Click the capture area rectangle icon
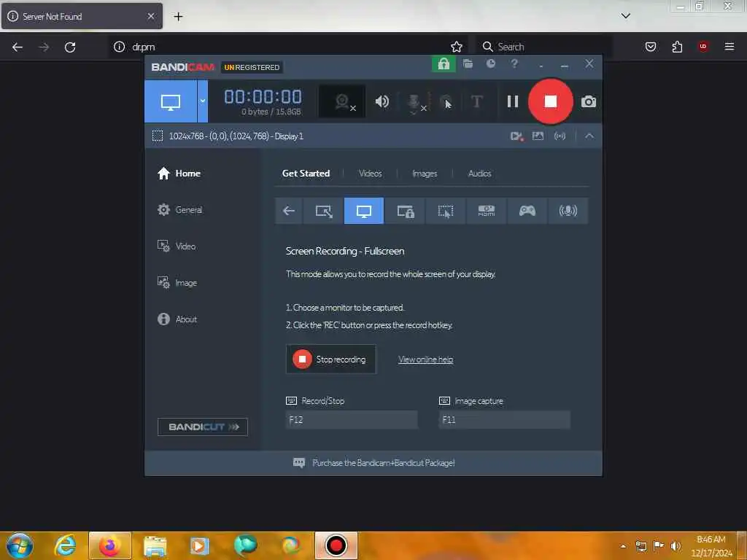This screenshot has width=747, height=560. click(x=158, y=136)
